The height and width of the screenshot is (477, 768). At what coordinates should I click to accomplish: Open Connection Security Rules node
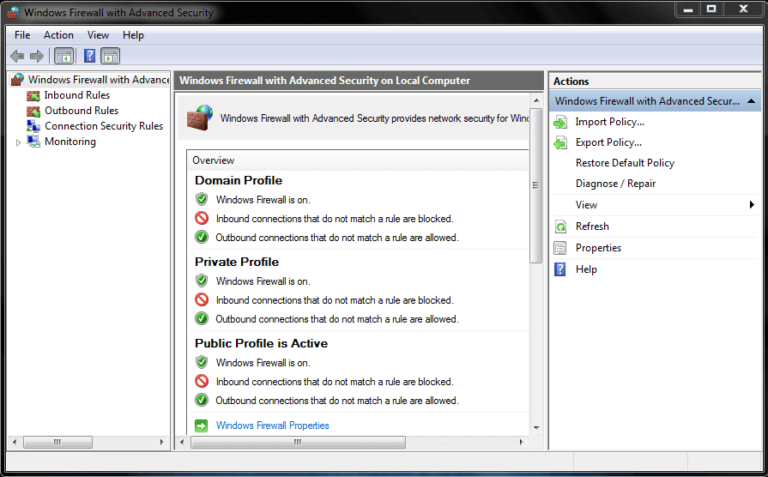[103, 126]
